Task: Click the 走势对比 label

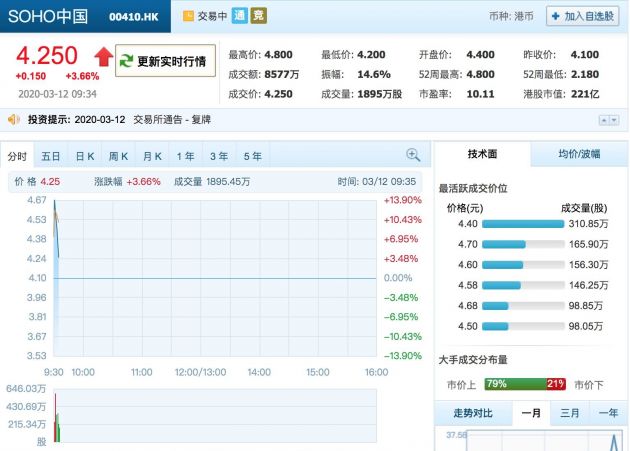Action: [x=473, y=413]
